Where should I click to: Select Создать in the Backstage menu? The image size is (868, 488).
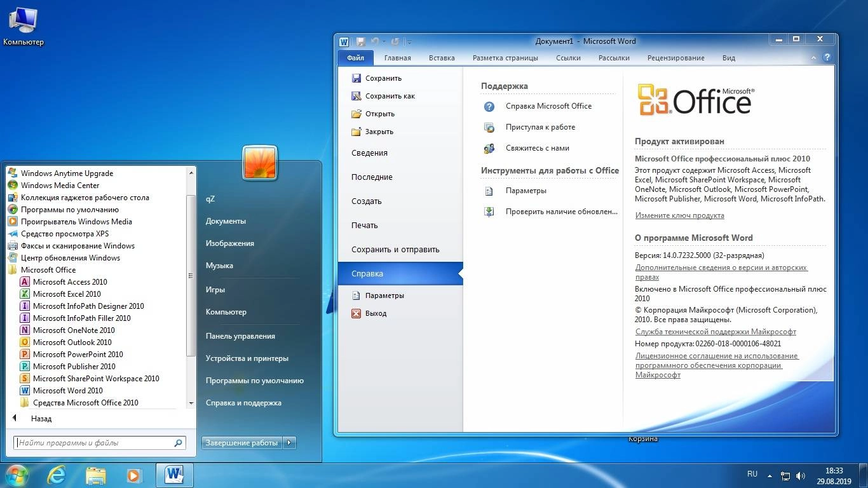tap(400, 201)
